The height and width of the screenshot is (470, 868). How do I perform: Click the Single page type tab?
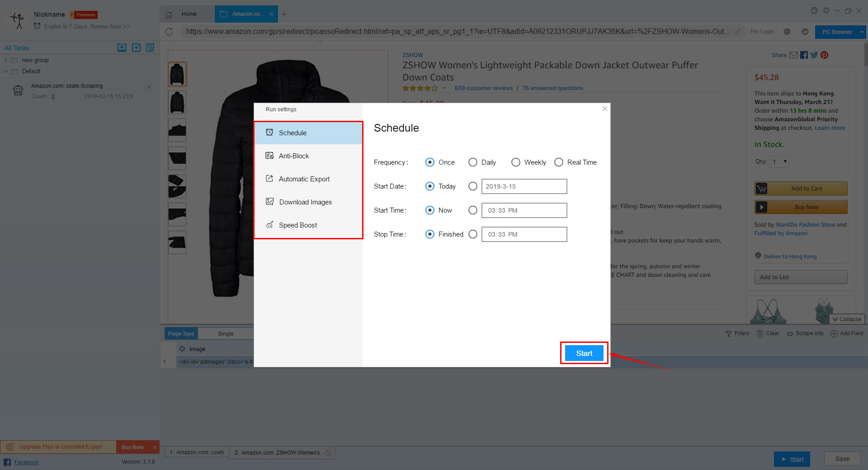pyautogui.click(x=226, y=333)
